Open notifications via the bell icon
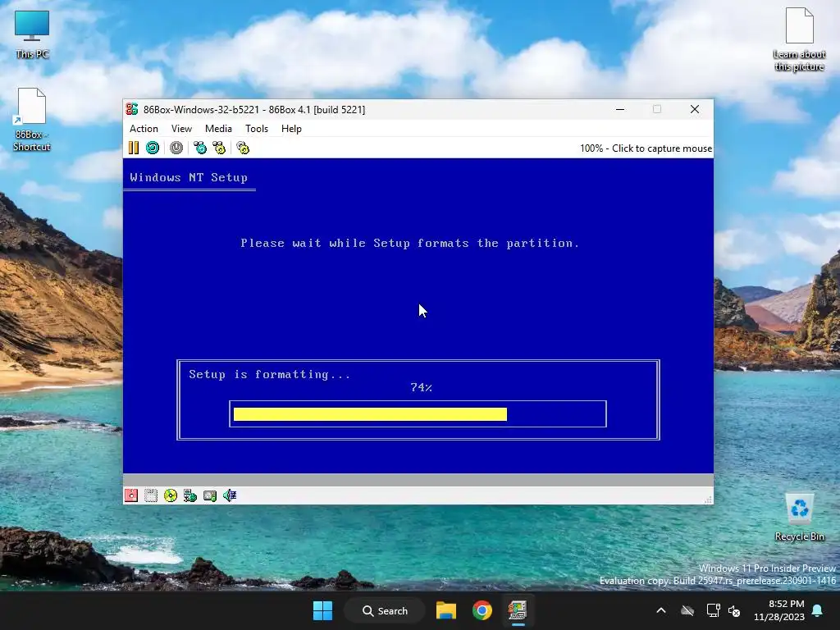The width and height of the screenshot is (840, 630). coord(818,610)
